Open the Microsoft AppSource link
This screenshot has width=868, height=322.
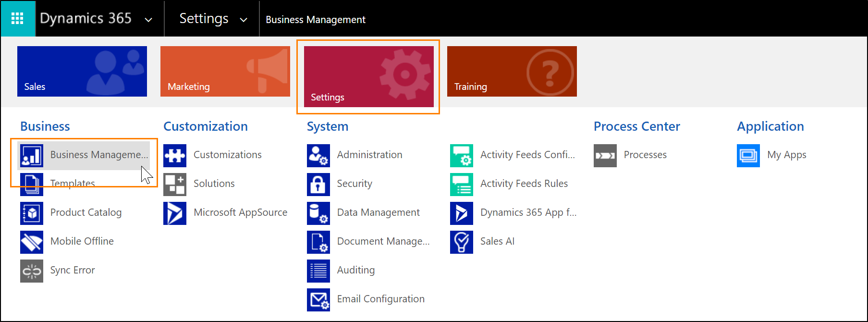(240, 212)
